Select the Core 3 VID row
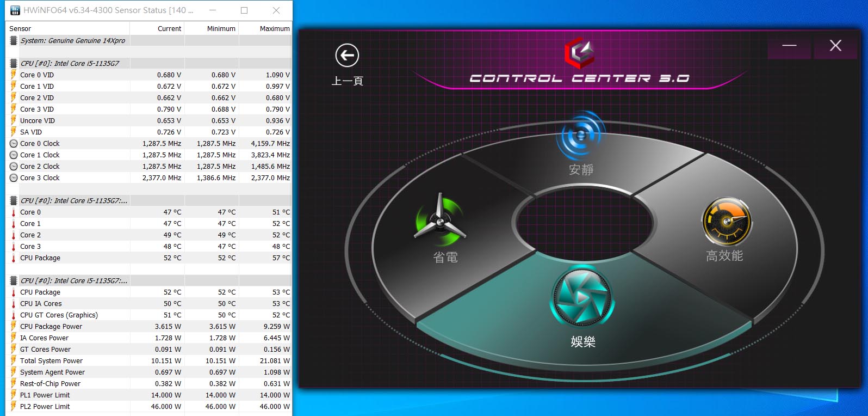This screenshot has width=868, height=416. (150, 109)
